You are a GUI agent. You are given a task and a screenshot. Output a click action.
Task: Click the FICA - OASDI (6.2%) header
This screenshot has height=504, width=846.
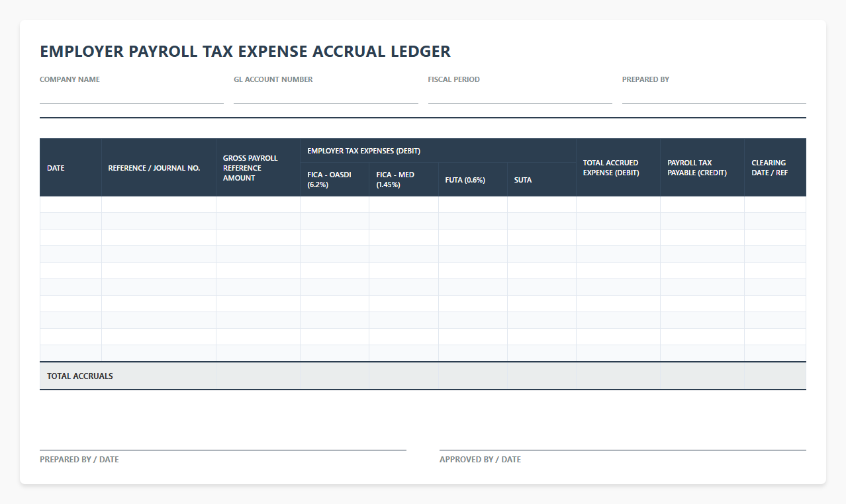(335, 180)
